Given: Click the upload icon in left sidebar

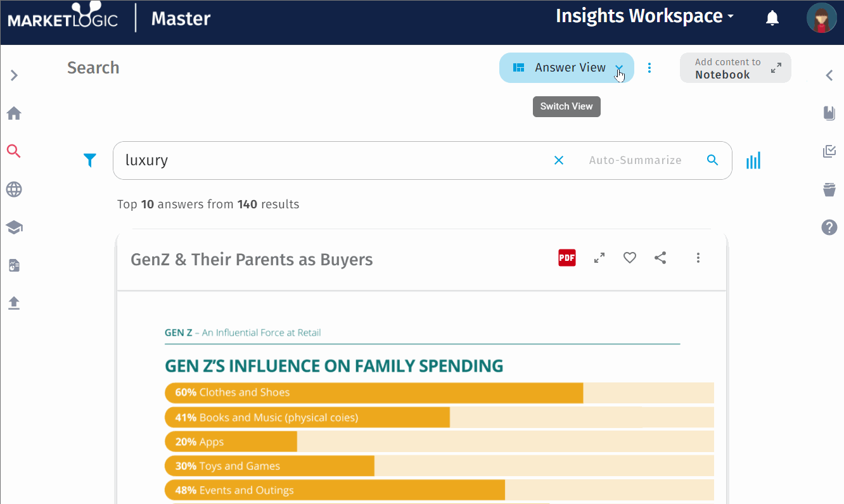Looking at the screenshot, I should [14, 303].
